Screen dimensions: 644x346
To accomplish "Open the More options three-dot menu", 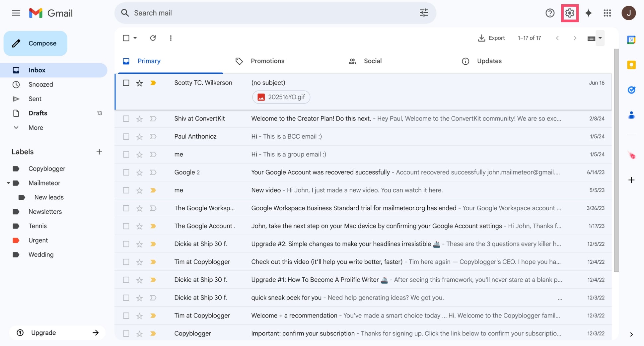I will coord(171,38).
